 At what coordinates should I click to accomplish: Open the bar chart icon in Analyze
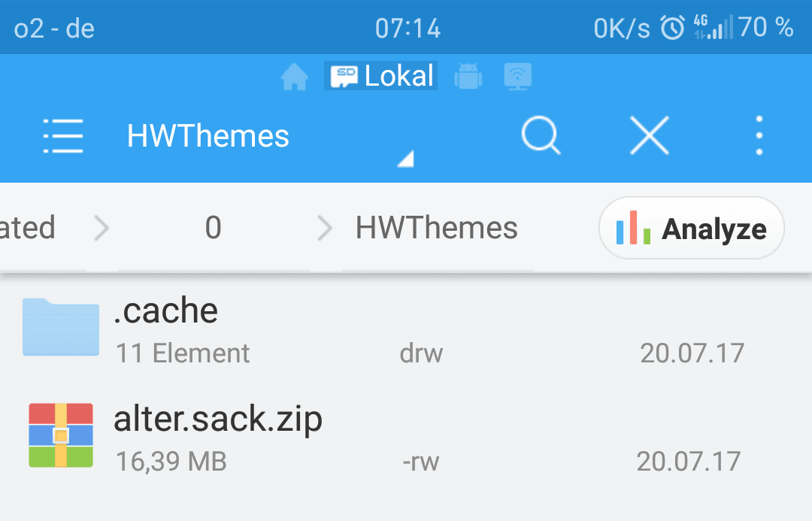coord(633,227)
